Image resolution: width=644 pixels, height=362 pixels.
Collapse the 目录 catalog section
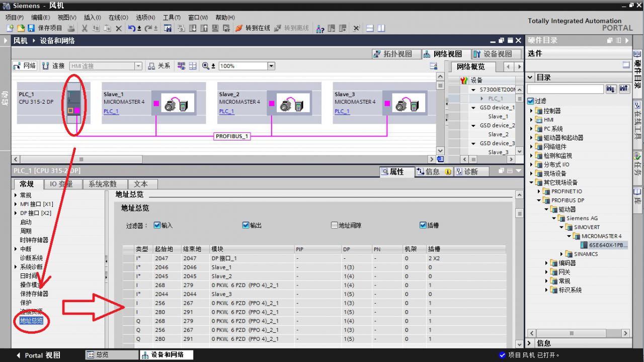point(530,78)
